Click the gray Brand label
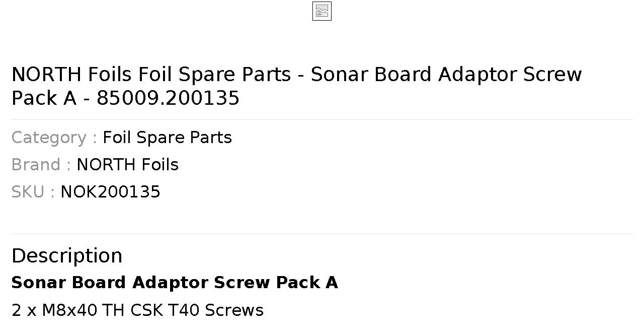Viewport: 644px width, 334px height. point(41,165)
